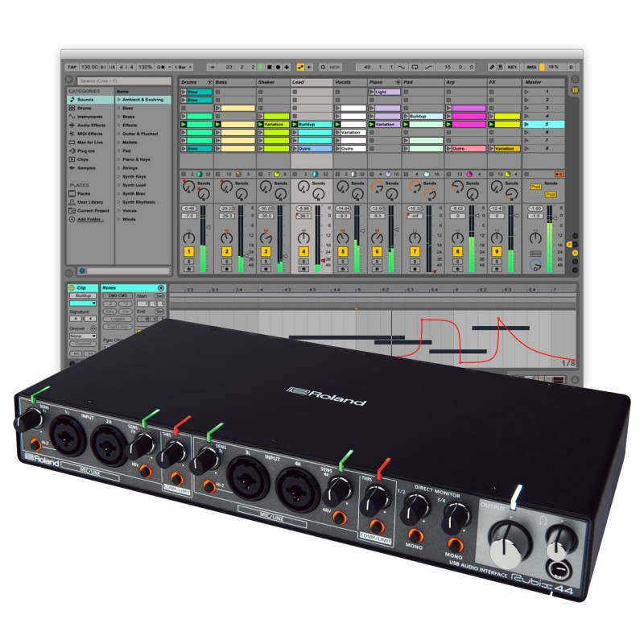Open the Samples browser category

click(90, 168)
